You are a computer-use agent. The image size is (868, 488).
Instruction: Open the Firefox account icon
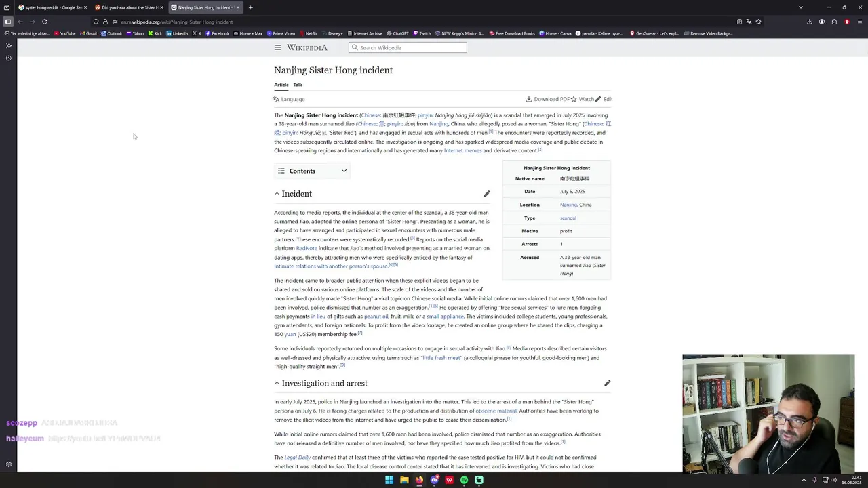coord(822,22)
